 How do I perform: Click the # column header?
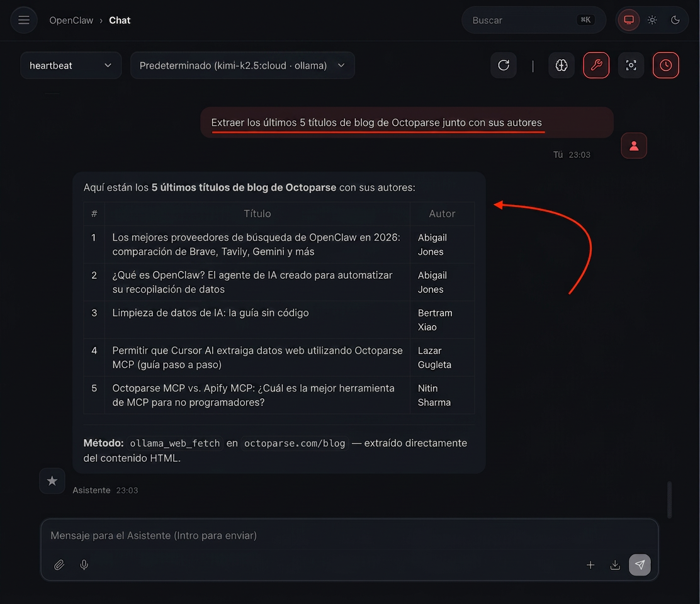pyautogui.click(x=94, y=214)
